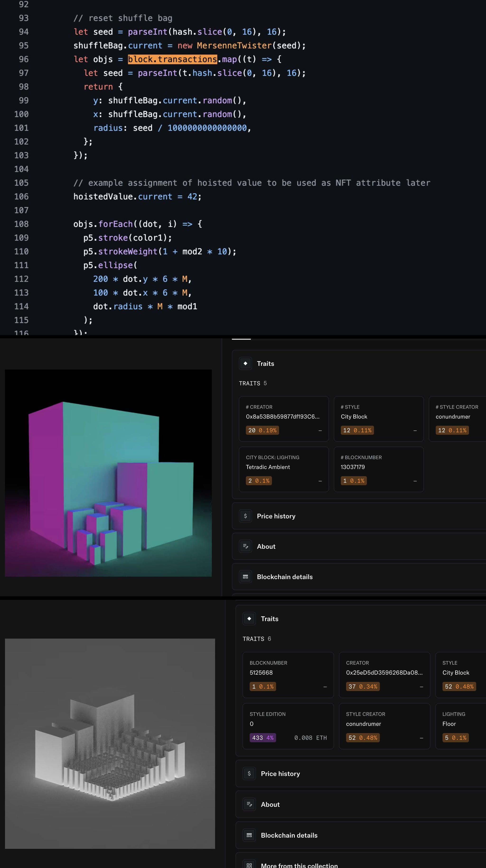Collapse the upper Traits section header
Image resolution: width=486 pixels, height=868 pixels.
tap(359, 363)
